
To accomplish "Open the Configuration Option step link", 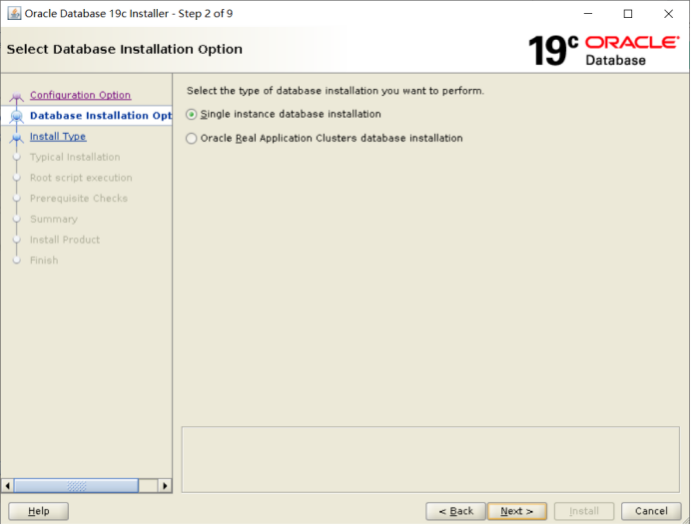I will pos(80,95).
